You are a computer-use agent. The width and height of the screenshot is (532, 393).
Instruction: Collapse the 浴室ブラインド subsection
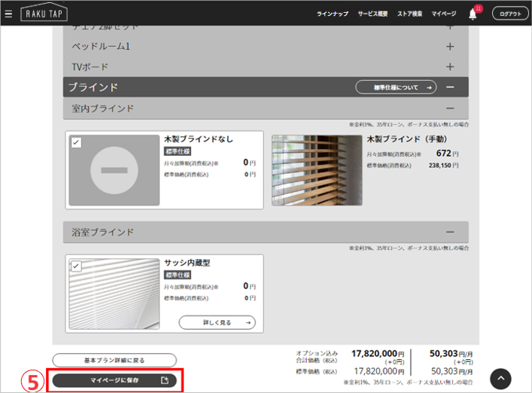450,232
